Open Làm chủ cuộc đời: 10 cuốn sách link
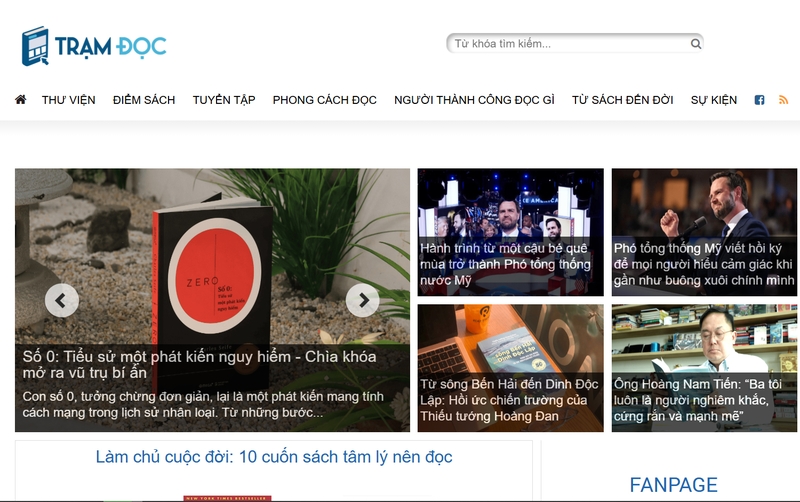This screenshot has height=502, width=800. coord(274,457)
